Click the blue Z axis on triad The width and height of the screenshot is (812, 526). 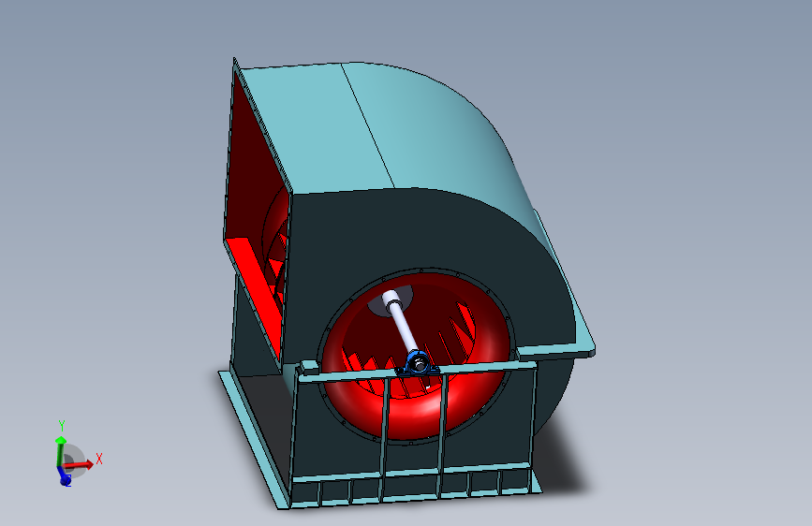(64, 476)
